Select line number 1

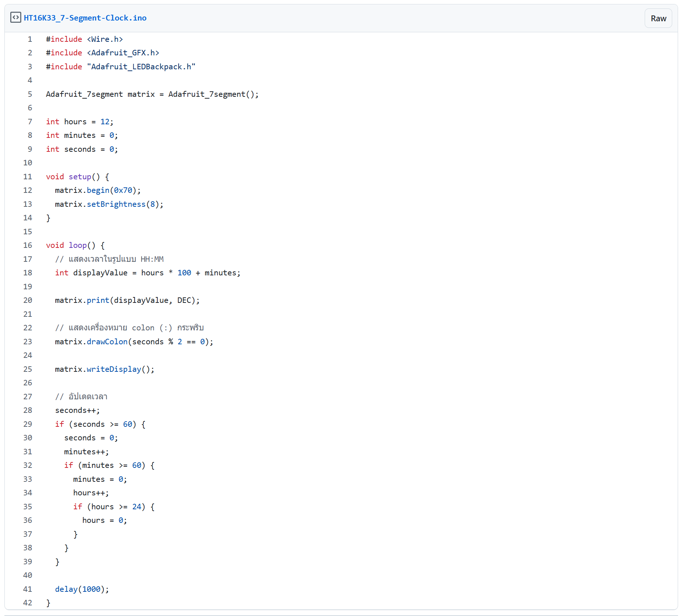30,39
